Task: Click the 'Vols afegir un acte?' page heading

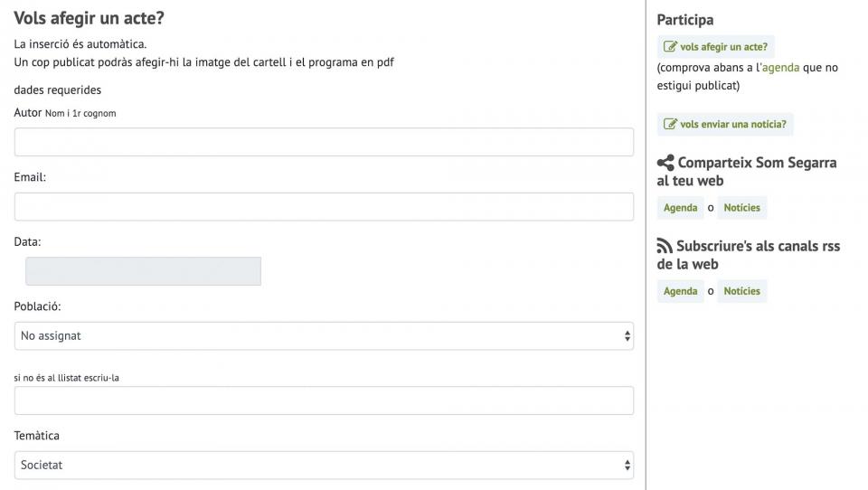Action: tap(90, 18)
